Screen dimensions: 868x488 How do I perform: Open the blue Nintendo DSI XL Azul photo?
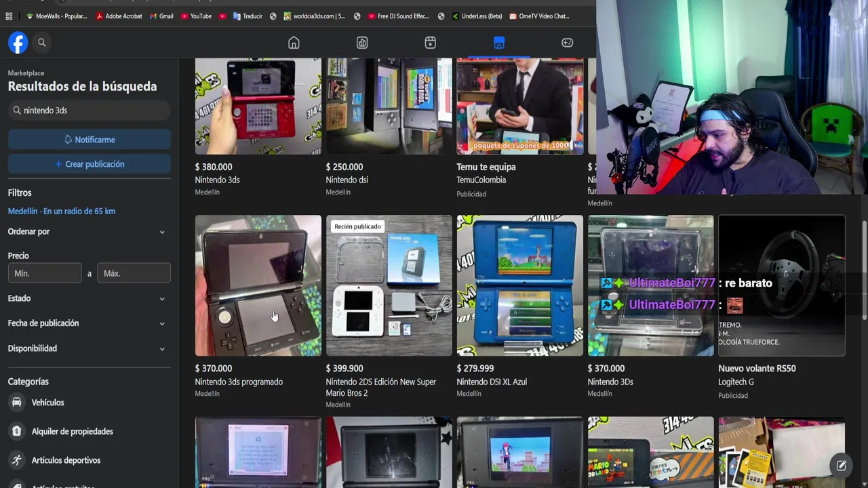click(520, 285)
